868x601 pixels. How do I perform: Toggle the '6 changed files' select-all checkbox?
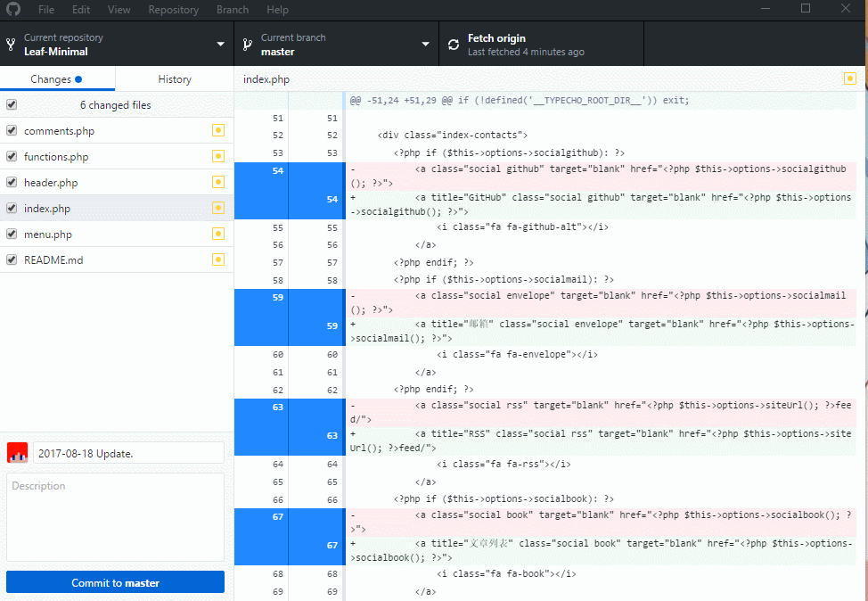click(x=12, y=104)
